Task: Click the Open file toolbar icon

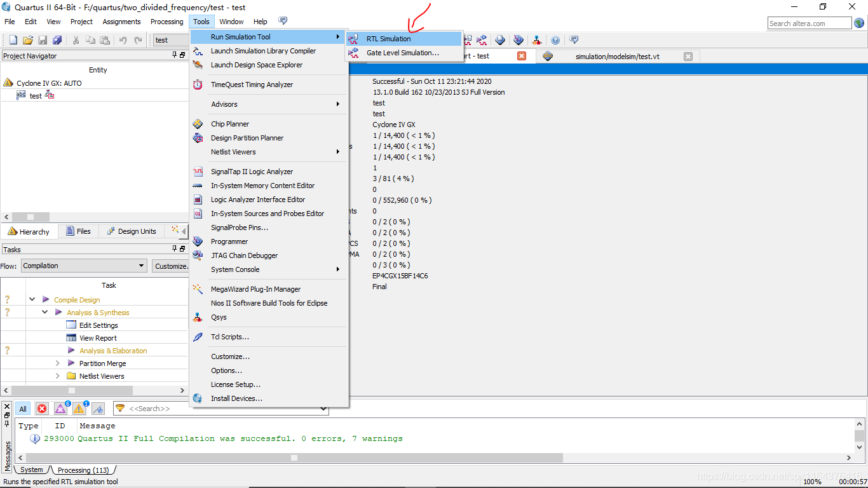Action: (x=28, y=40)
